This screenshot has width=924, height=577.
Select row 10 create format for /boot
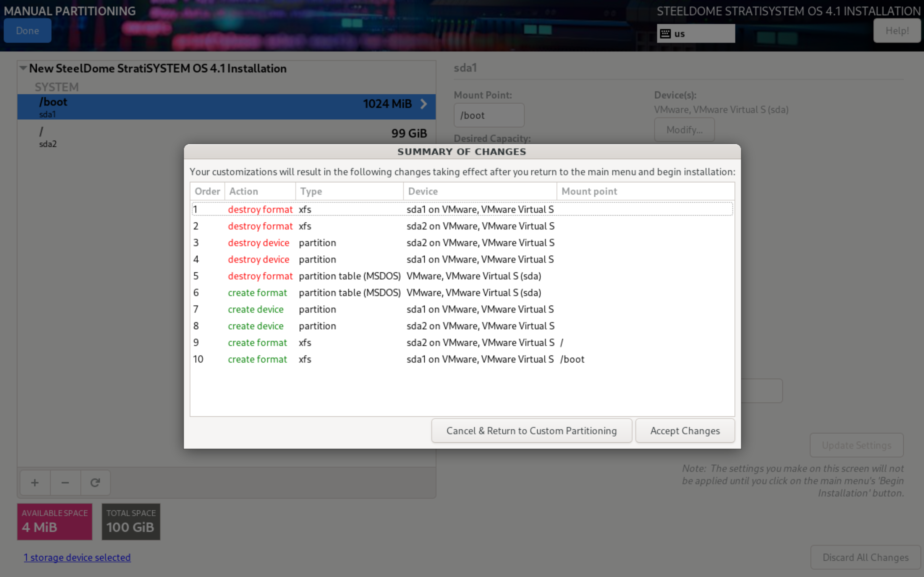pyautogui.click(x=382, y=359)
